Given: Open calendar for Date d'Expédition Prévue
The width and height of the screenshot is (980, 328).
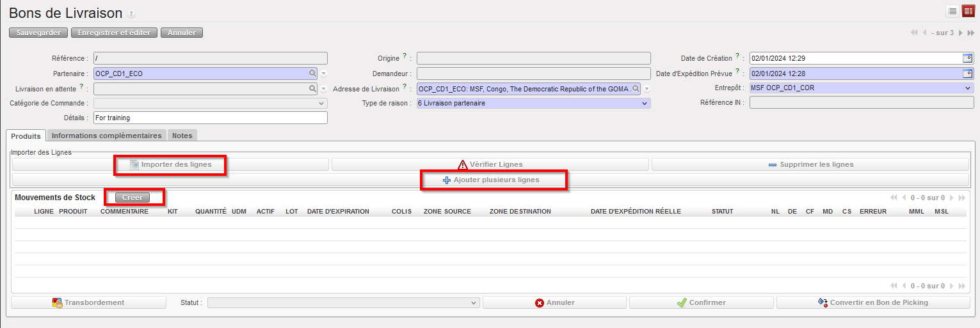Looking at the screenshot, I should 967,73.
